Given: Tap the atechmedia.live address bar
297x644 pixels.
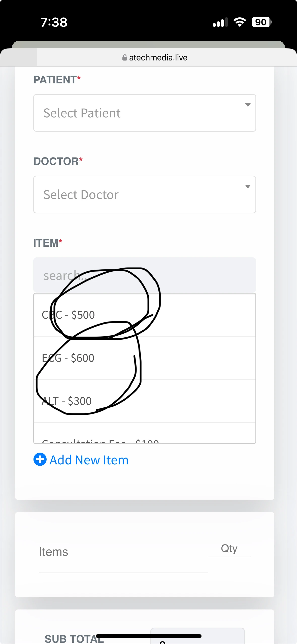Looking at the screenshot, I should coord(158,58).
